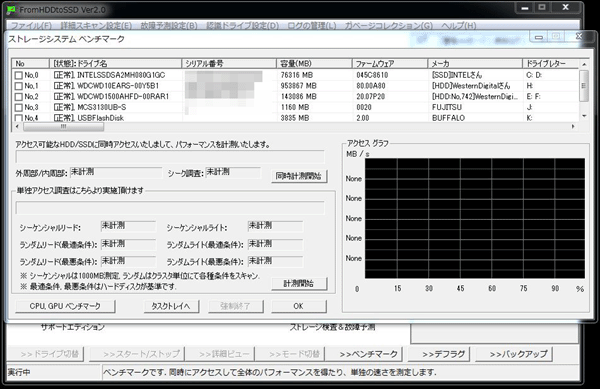Open the ファイル(F) menu

tap(31, 26)
